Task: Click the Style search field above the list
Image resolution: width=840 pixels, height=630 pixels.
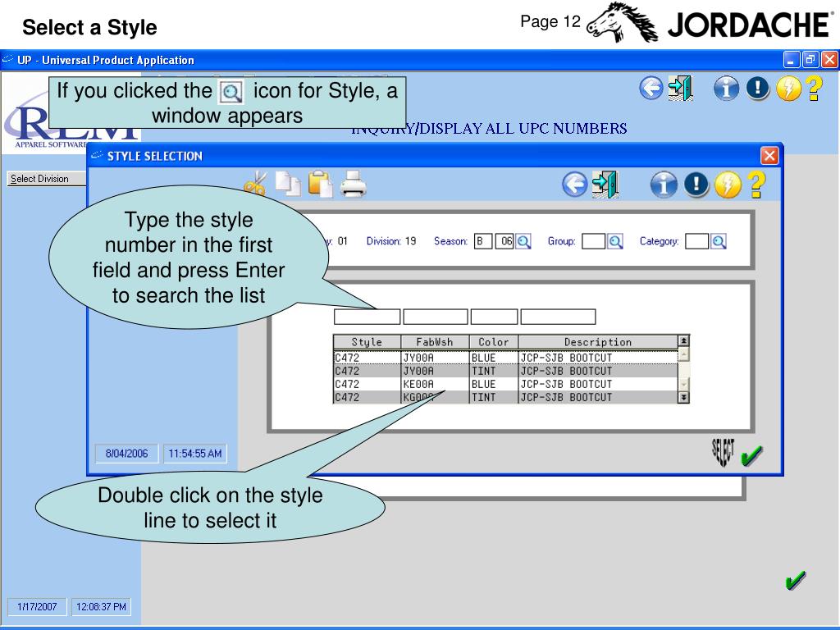Action: click(x=367, y=317)
